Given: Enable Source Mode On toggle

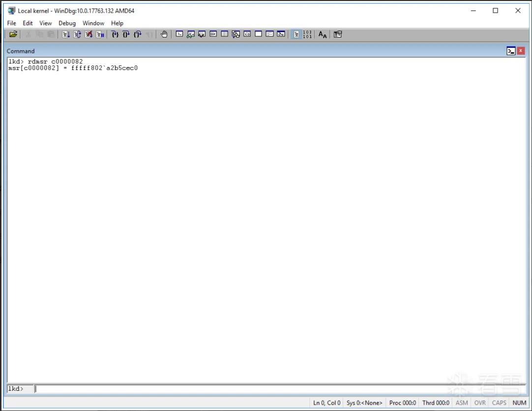Looking at the screenshot, I should pos(296,34).
